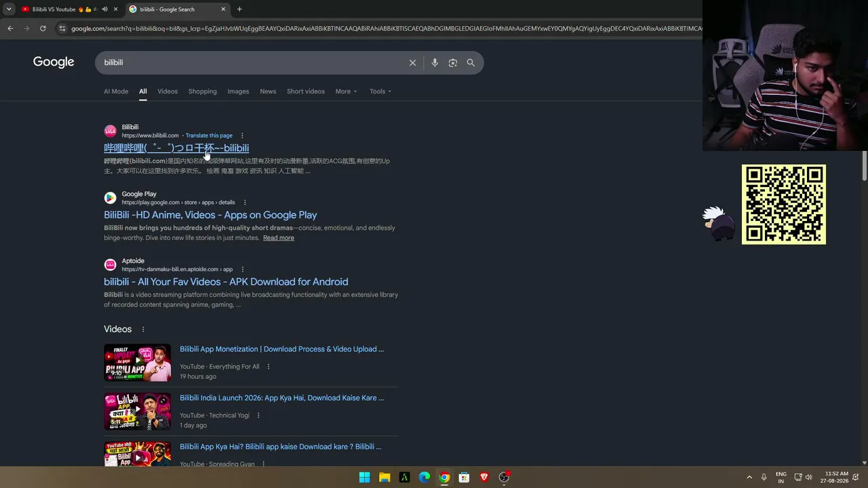Open Microsoft Store from taskbar

464,477
